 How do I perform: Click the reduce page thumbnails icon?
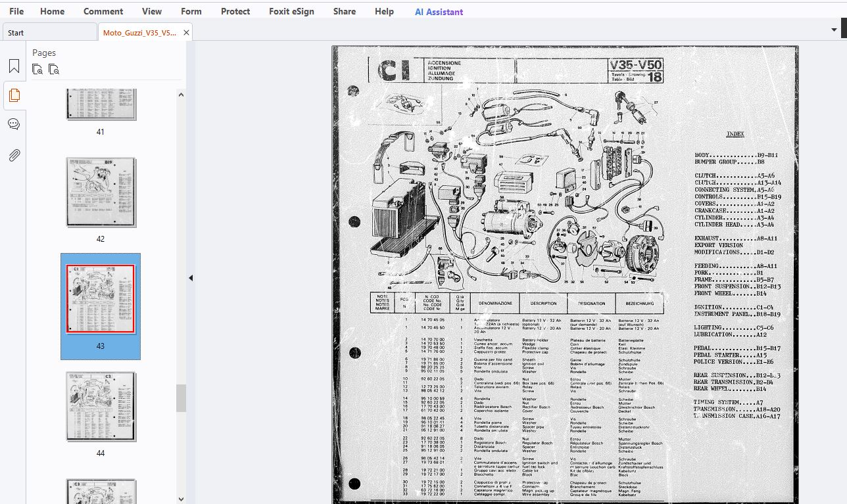click(54, 69)
